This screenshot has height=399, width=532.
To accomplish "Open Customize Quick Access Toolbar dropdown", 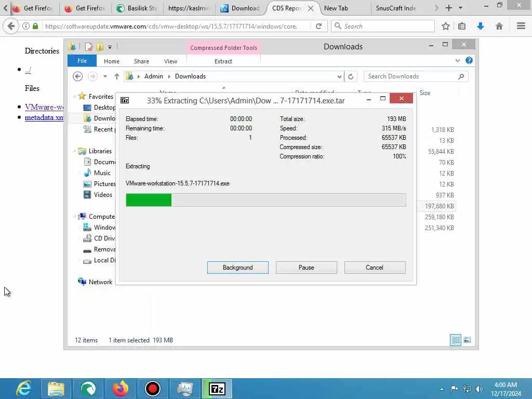I will point(110,47).
